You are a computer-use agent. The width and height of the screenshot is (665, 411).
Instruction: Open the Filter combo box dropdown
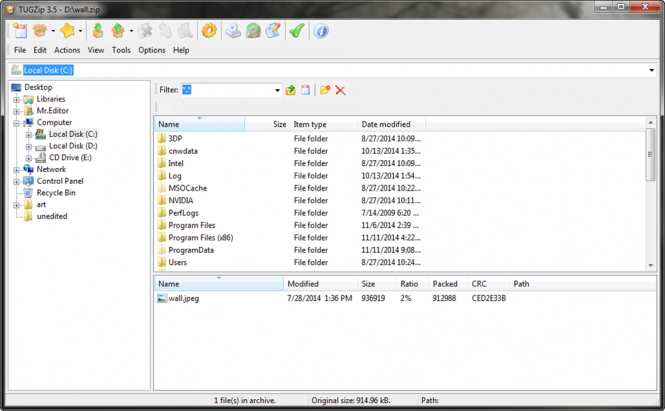(277, 90)
